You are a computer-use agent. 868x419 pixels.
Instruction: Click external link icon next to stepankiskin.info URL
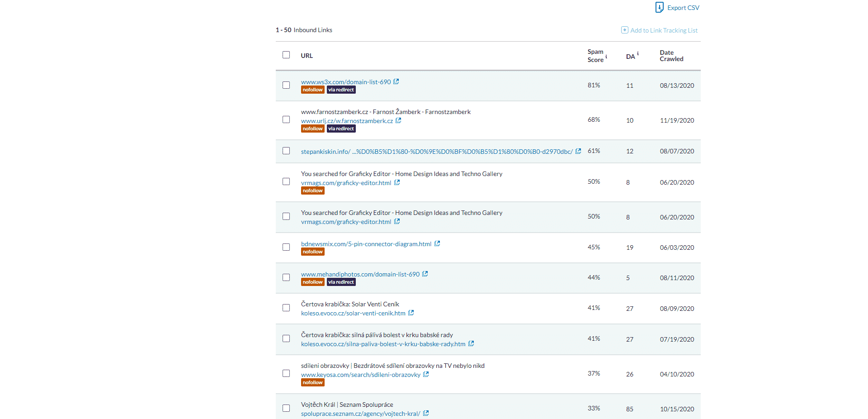point(578,151)
